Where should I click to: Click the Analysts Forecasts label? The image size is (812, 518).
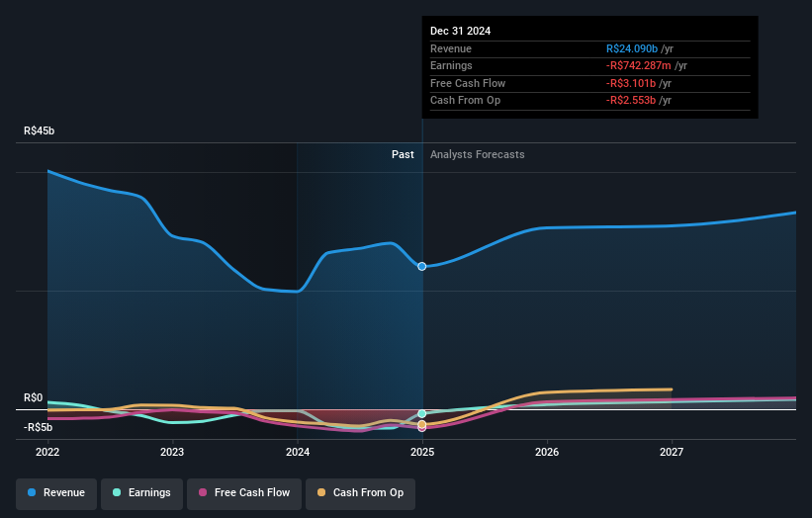pos(477,154)
